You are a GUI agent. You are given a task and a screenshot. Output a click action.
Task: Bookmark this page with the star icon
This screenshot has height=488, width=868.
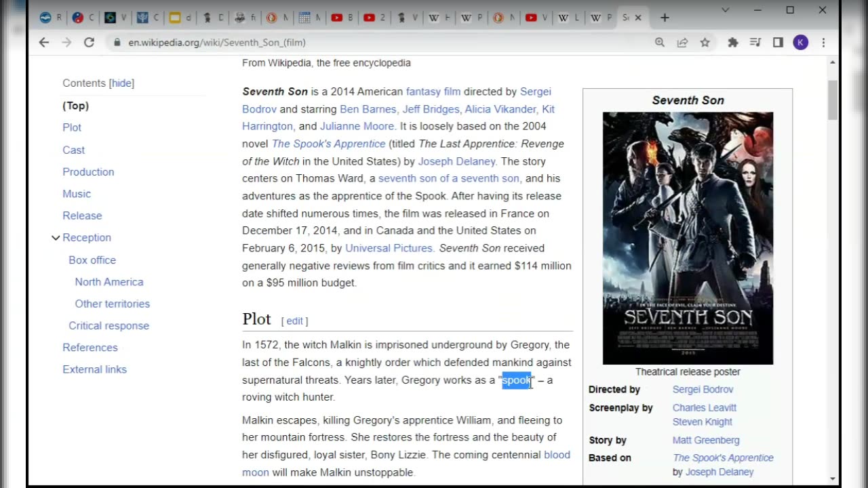point(705,42)
